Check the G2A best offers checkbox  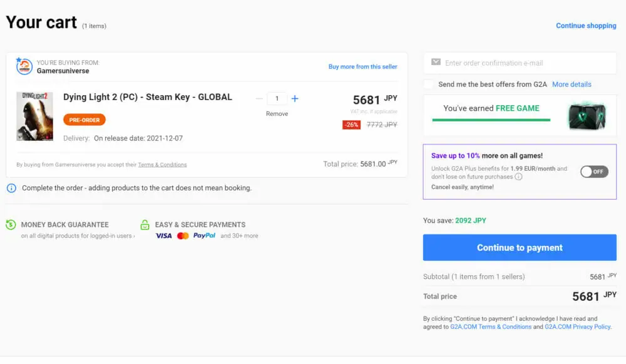(x=428, y=84)
